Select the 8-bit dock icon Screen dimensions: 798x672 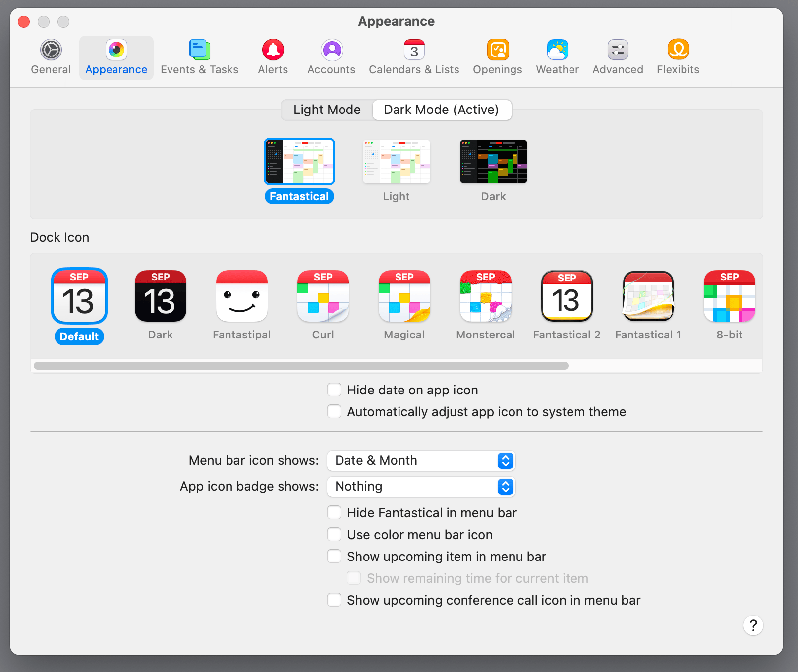point(730,296)
